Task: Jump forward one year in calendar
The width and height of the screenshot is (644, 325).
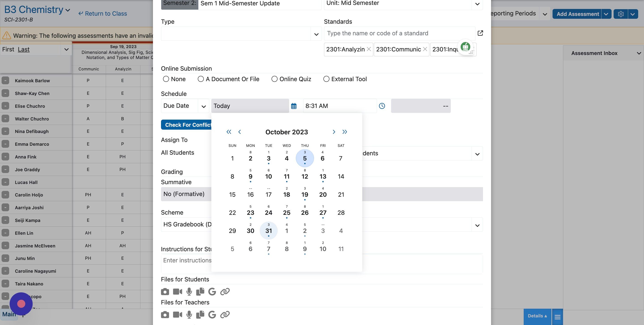Action: (345, 132)
